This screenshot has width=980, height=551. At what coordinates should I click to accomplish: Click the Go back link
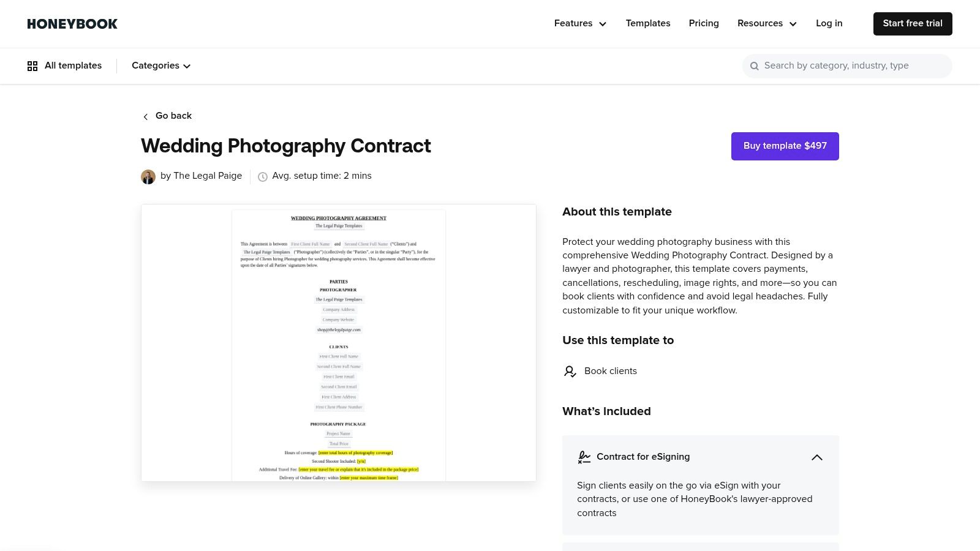(x=173, y=116)
